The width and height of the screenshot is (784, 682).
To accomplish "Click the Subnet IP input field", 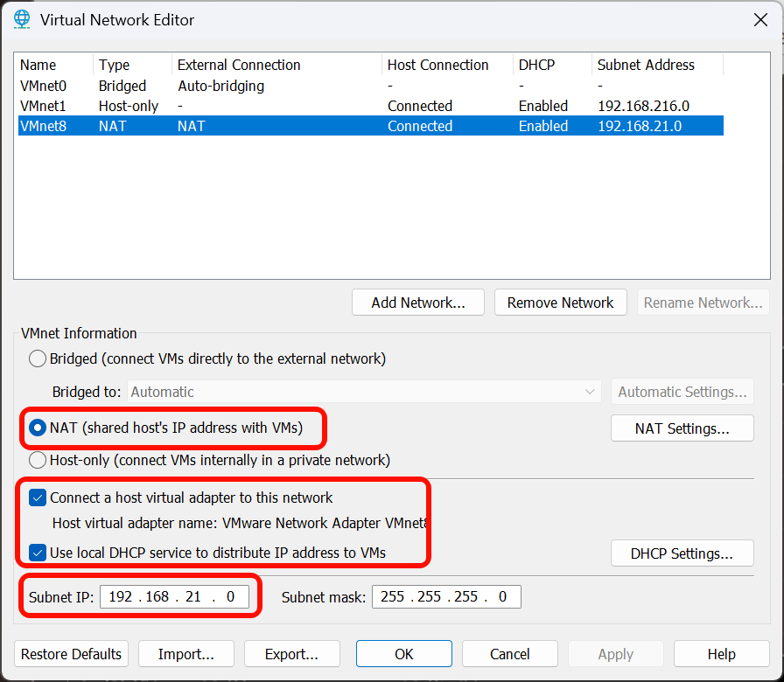I will 174,596.
